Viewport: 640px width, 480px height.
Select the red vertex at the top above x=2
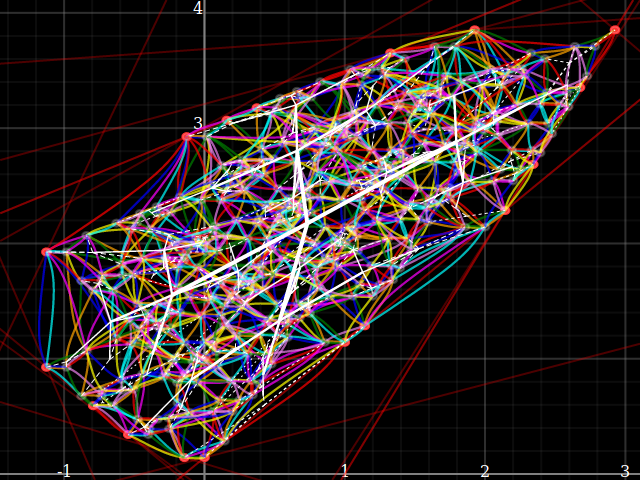[x=475, y=30]
